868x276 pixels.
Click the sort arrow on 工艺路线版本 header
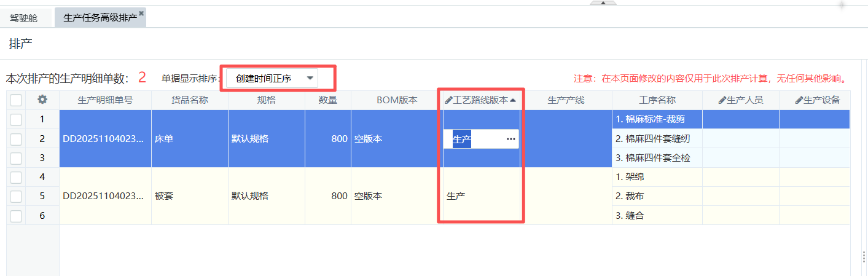(513, 100)
